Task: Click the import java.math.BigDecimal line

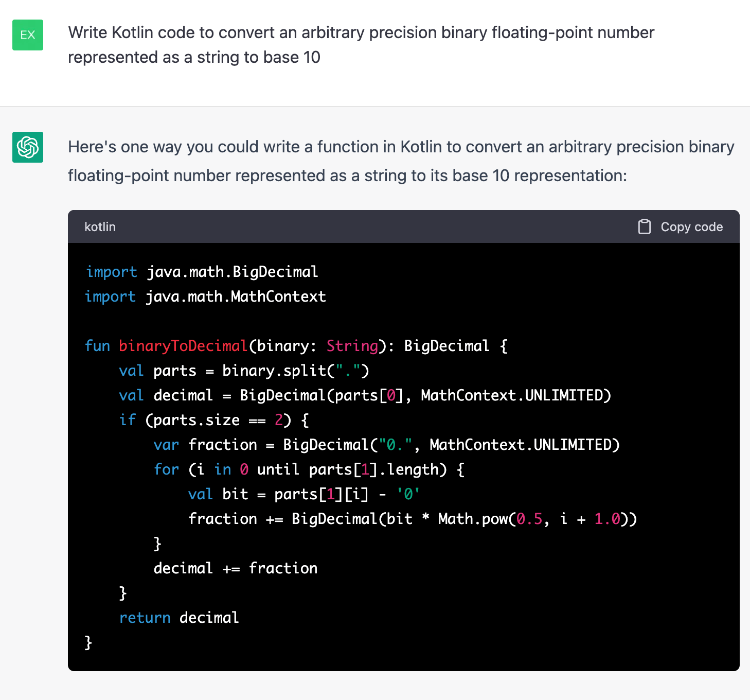Action: coord(202,272)
